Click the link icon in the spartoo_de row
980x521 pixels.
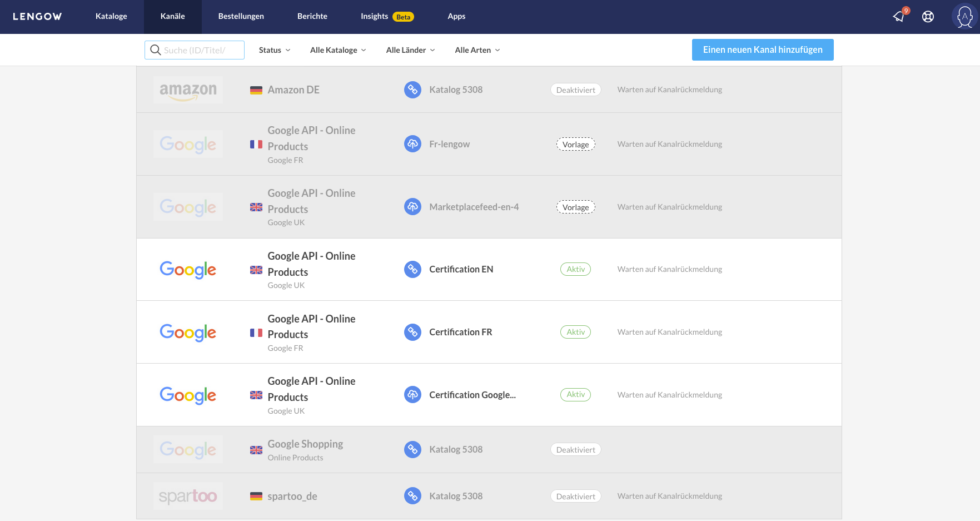click(x=412, y=496)
